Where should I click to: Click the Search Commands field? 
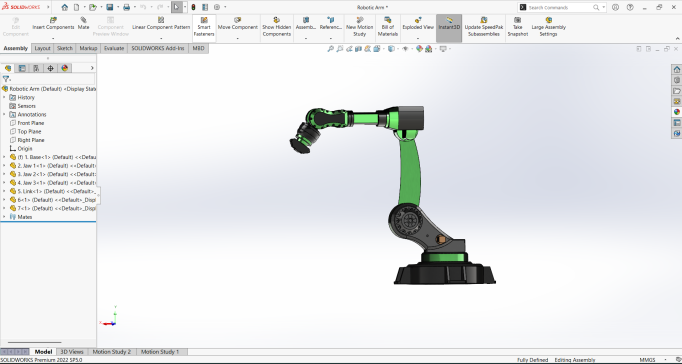(561, 7)
